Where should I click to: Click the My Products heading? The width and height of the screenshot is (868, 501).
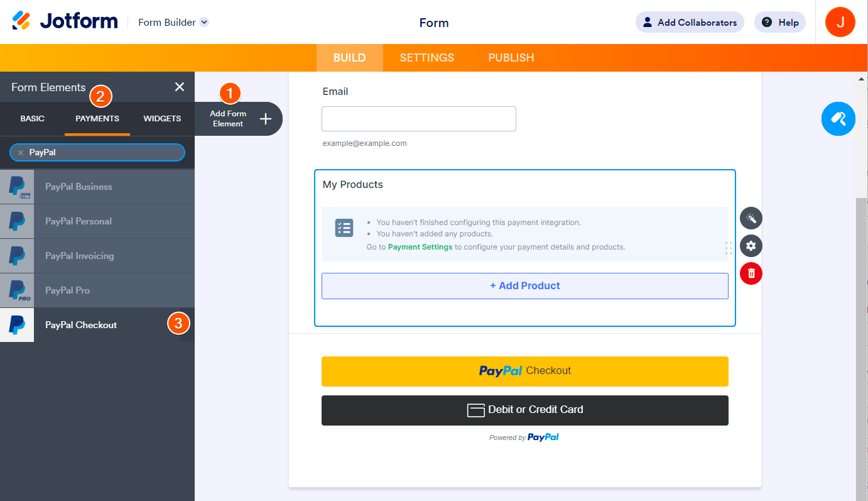point(353,185)
